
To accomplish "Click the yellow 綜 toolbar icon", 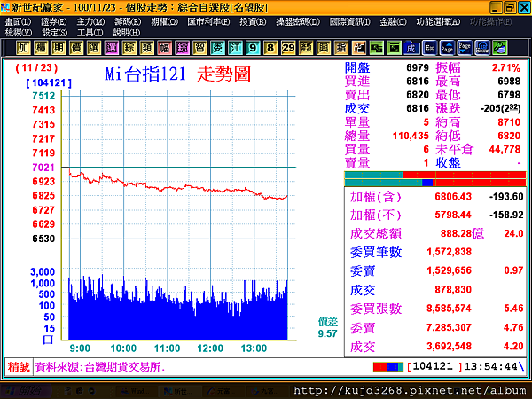I will pyautogui.click(x=129, y=48).
